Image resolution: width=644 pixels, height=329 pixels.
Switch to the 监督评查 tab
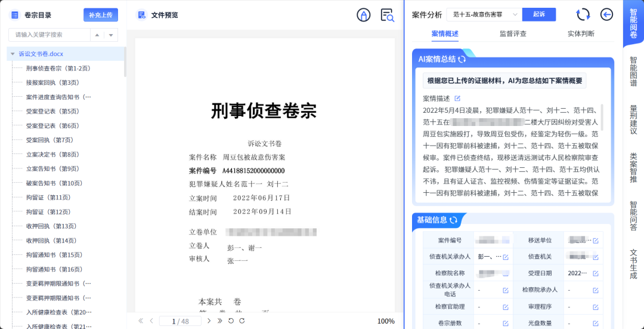(x=513, y=34)
